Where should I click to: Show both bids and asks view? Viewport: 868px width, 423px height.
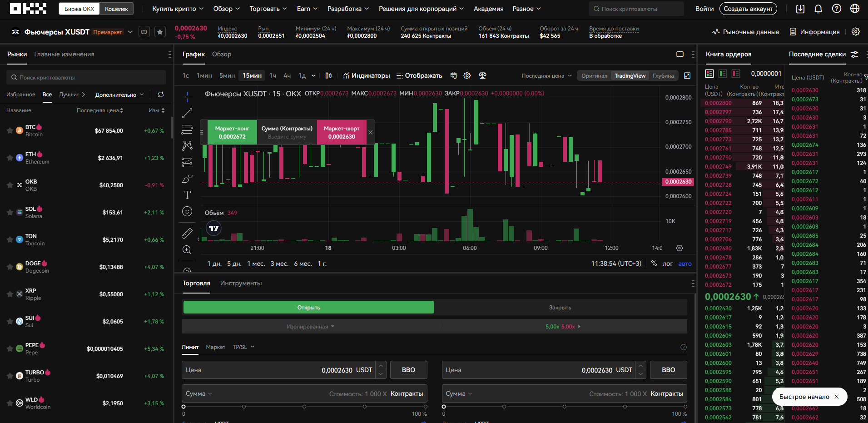[709, 74]
